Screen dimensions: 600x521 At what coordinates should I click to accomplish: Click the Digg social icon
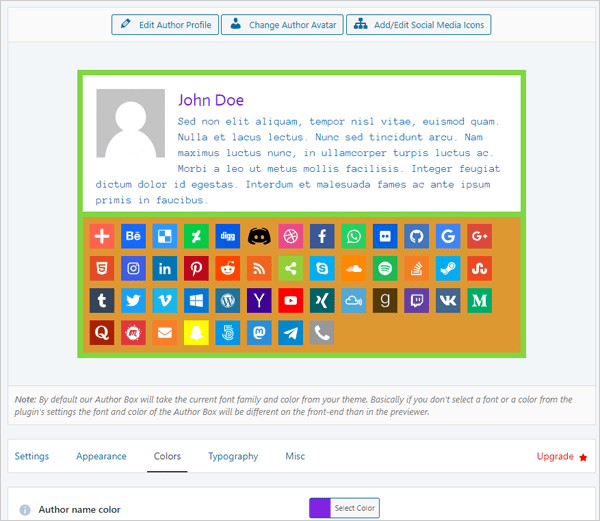tap(228, 236)
